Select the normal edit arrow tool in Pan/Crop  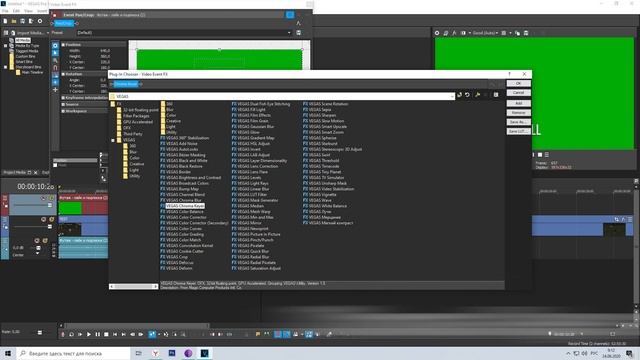pos(55,53)
